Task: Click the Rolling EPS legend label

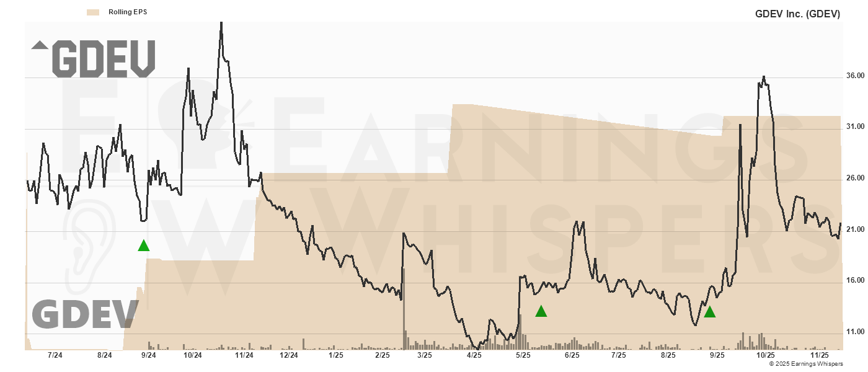Action: pos(128,12)
